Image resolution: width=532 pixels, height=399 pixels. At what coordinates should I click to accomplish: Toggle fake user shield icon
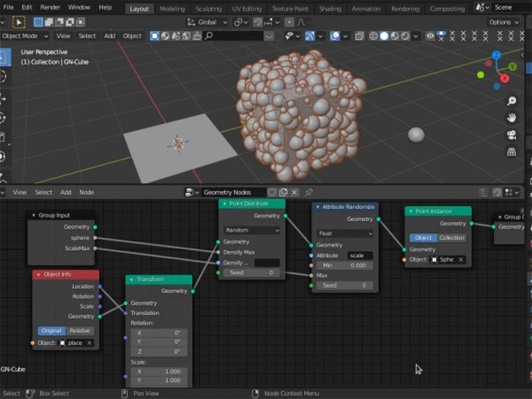pyautogui.click(x=272, y=192)
